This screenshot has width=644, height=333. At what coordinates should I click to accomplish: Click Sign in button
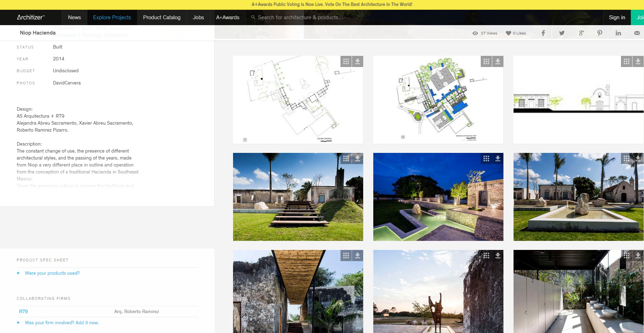(617, 17)
